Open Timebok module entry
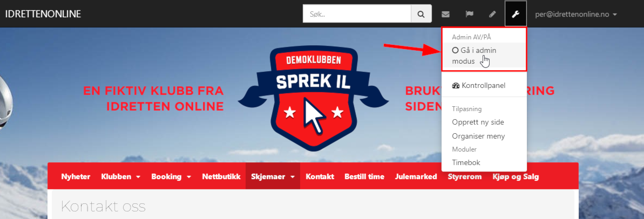 click(466, 162)
